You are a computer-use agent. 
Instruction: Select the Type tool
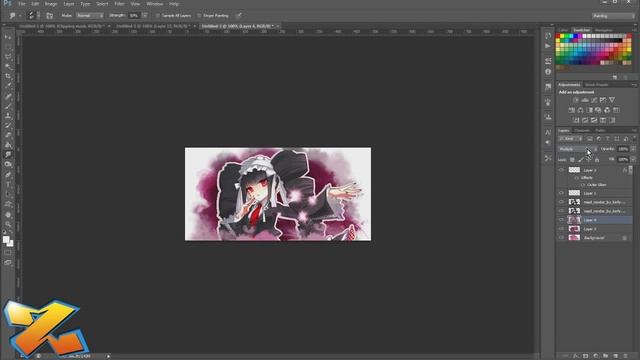coord(8,184)
